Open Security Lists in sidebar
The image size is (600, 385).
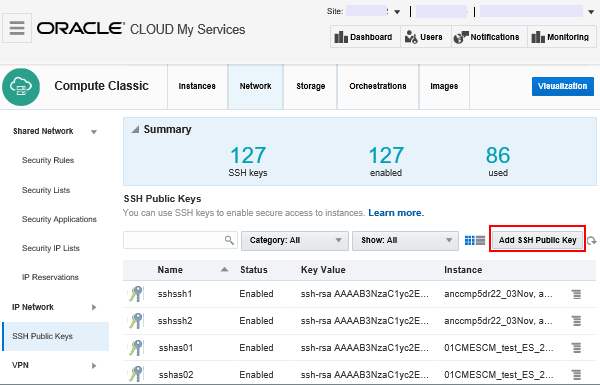click(46, 190)
